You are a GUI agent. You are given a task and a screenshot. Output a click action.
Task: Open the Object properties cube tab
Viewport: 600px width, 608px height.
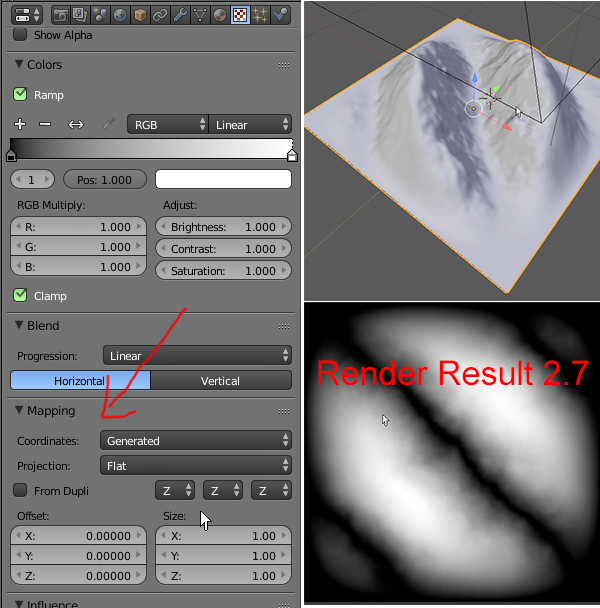pos(140,15)
